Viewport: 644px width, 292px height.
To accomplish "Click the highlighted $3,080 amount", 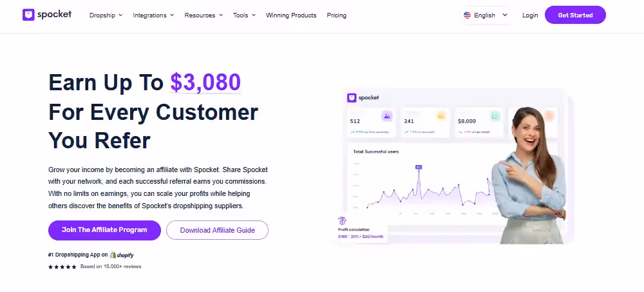I will click(x=205, y=83).
